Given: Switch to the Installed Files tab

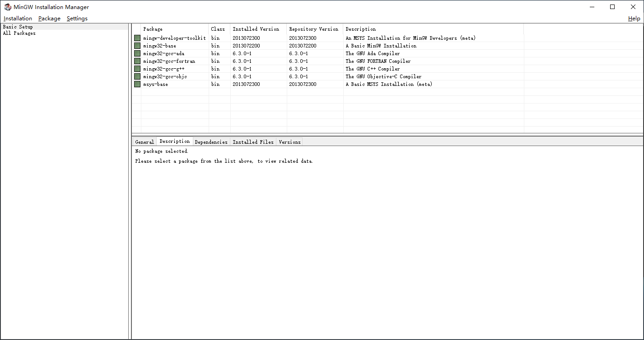Looking at the screenshot, I should (x=253, y=142).
